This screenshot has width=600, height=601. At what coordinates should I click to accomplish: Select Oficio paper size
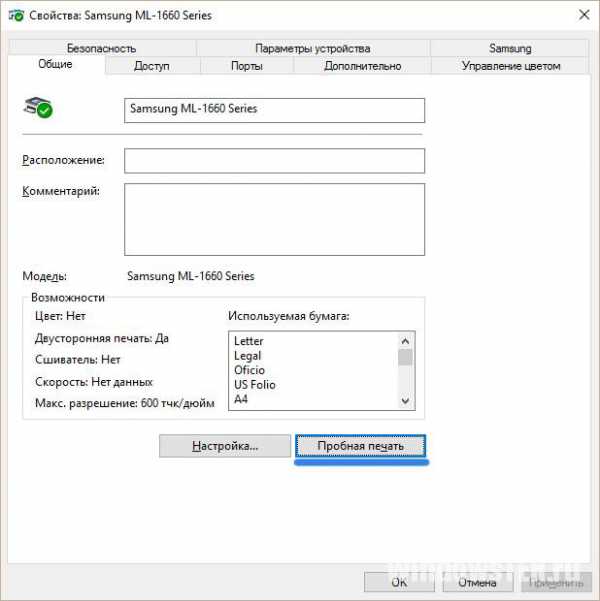coord(250,370)
